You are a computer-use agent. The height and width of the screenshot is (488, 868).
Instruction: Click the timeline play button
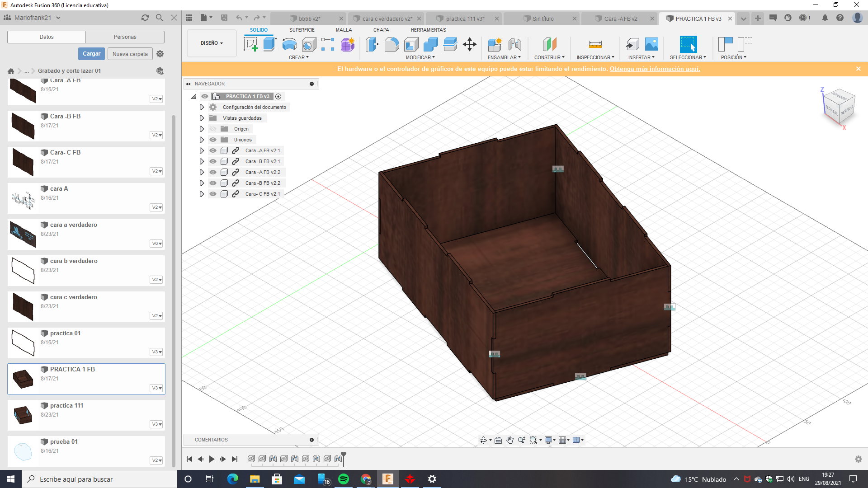pos(212,459)
